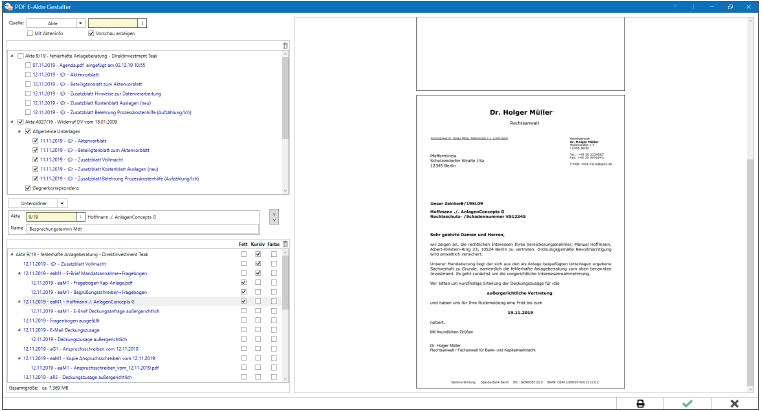Select 12.11.2019 Zusatzblatt Kostenblatt Auslagen (neu) entry
The width and height of the screenshot is (762, 411).
(x=92, y=103)
